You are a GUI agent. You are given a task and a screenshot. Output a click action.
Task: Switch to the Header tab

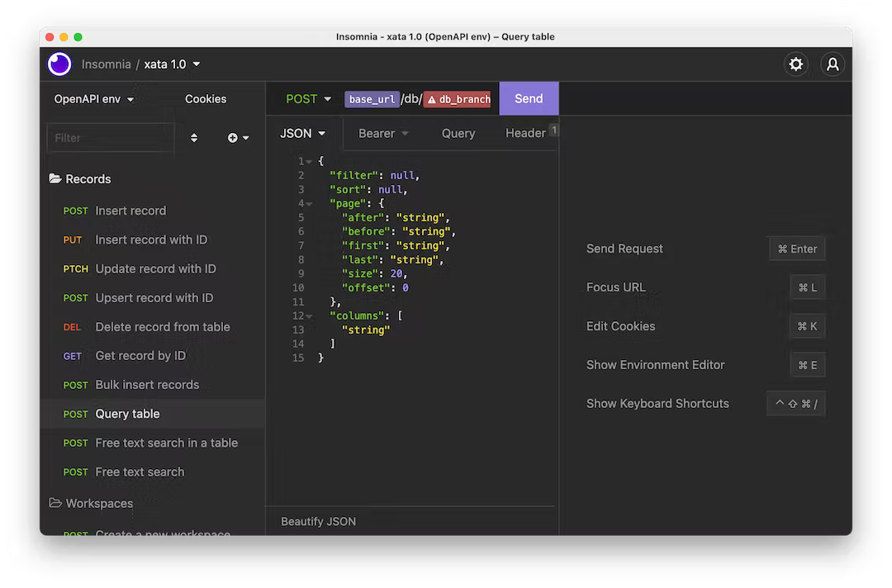click(x=525, y=133)
